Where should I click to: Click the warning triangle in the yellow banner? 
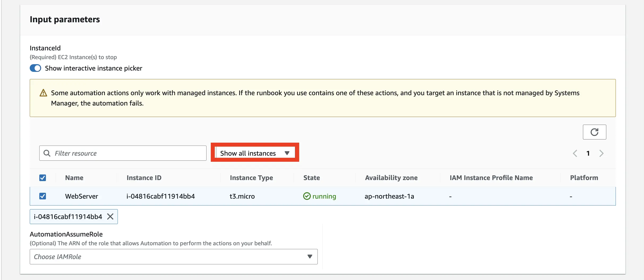point(43,93)
